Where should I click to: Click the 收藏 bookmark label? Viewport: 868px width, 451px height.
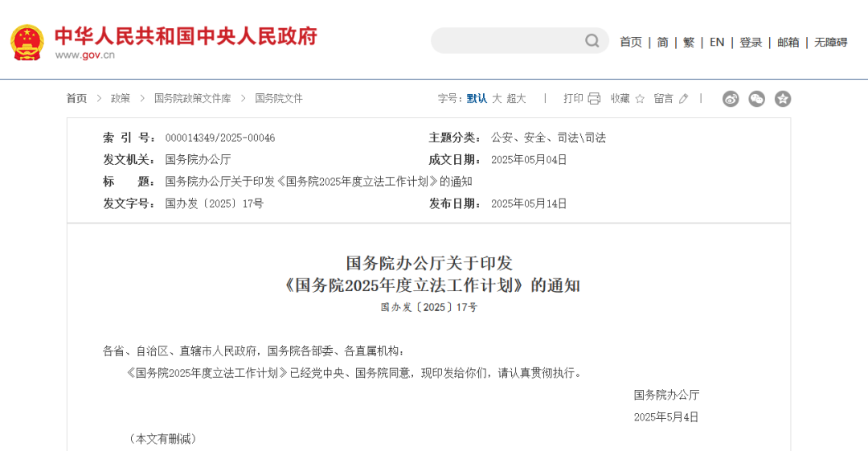tap(620, 98)
